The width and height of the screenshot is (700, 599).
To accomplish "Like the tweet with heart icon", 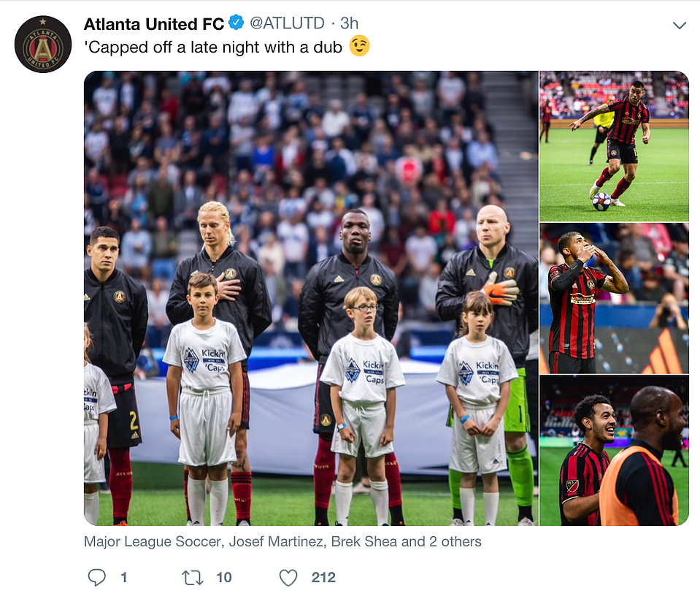I will 288,578.
